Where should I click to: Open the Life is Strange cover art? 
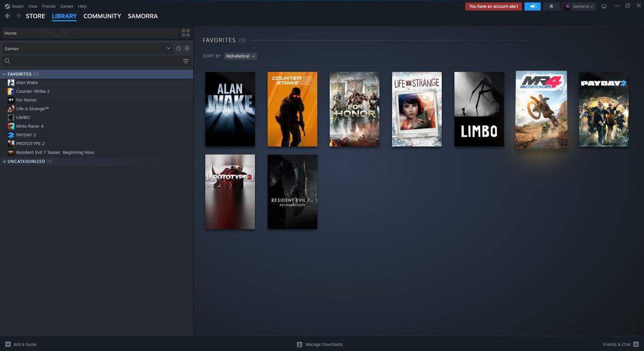[x=417, y=109]
